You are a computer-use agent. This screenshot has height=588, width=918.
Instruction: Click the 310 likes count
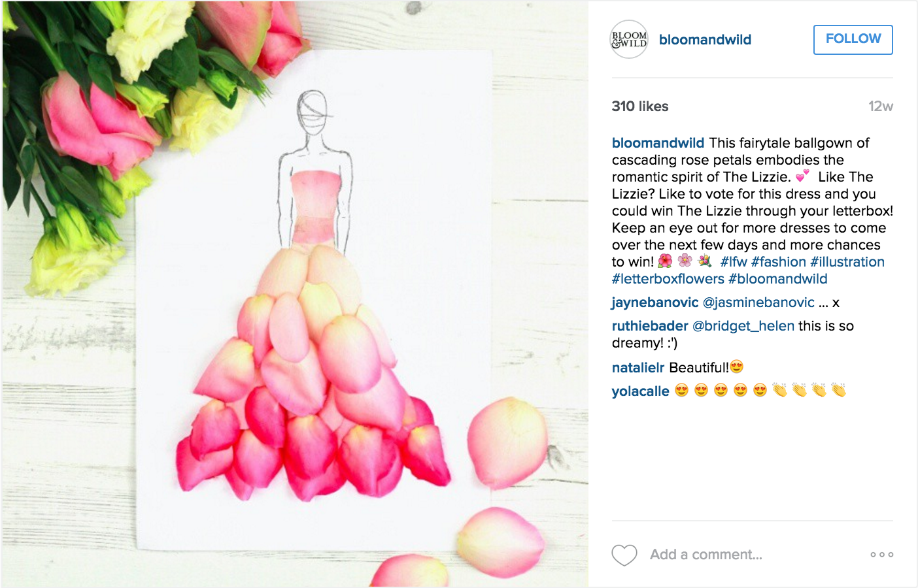(640, 106)
